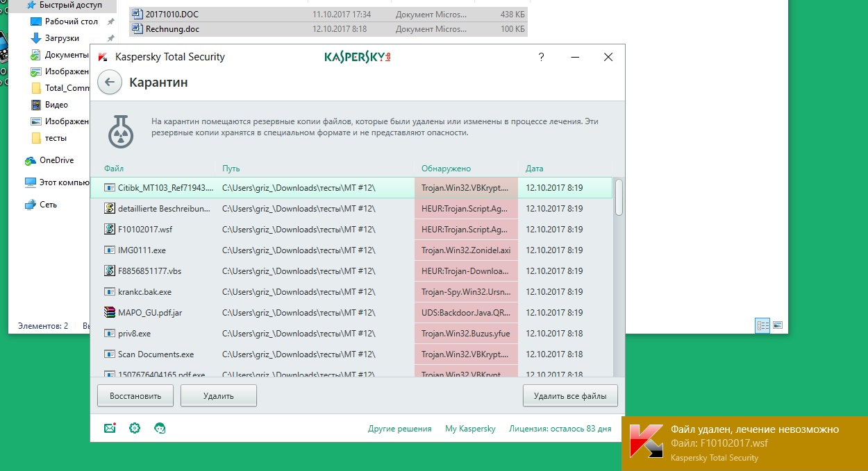Click the Удалить button
868x471 pixels.
[x=219, y=396]
